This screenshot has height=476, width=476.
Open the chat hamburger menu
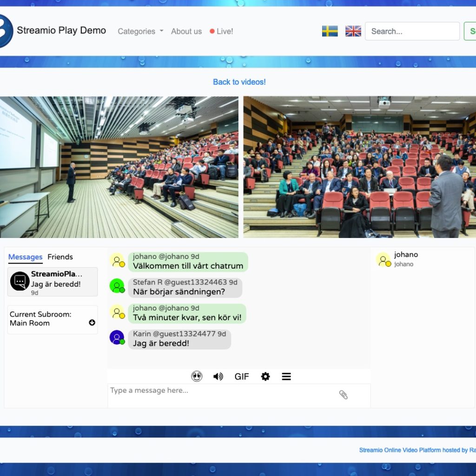[286, 376]
